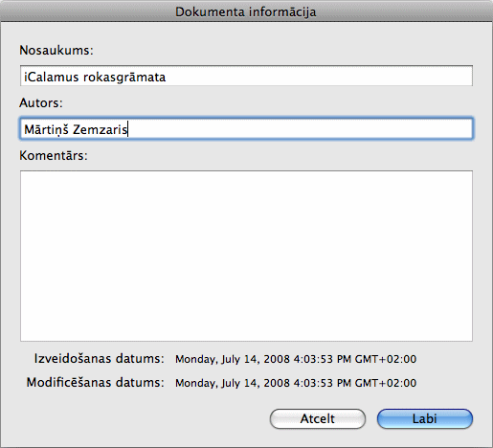Click the name Mārtiņš in the author field
Image resolution: width=493 pixels, height=448 pixels.
[46, 129]
